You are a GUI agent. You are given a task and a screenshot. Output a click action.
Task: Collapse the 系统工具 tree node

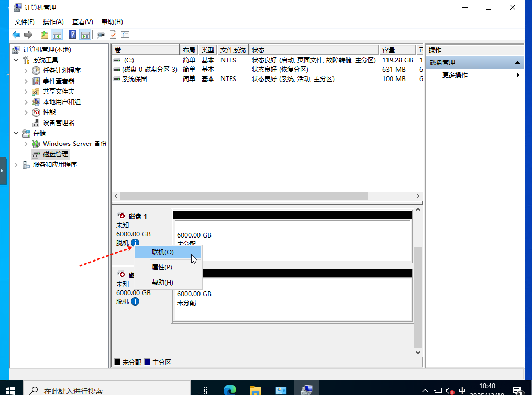17,60
